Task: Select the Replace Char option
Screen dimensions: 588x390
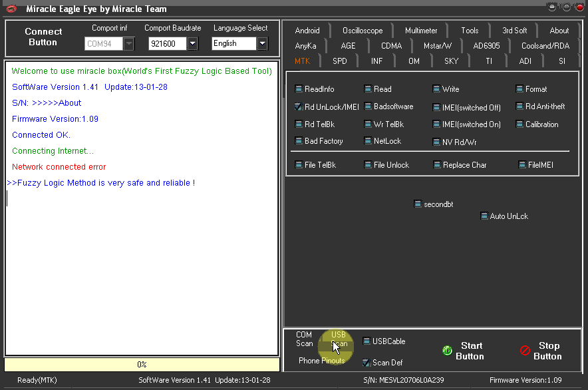Action: tap(460, 165)
